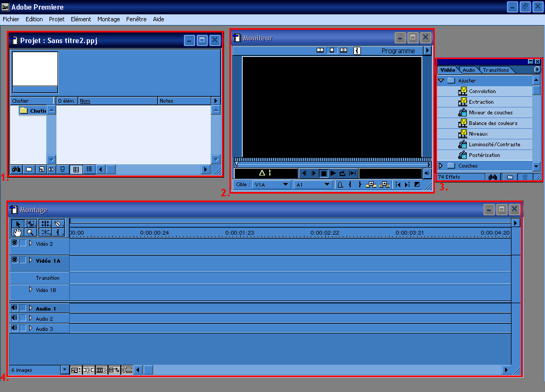Select trim mode in Moniteur

click(x=343, y=51)
